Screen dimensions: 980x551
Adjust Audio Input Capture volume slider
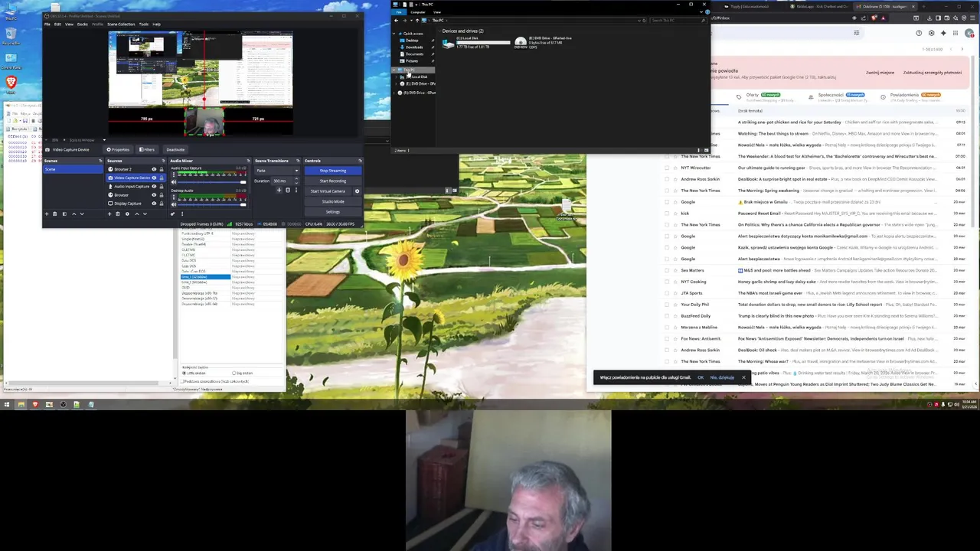coord(211,182)
